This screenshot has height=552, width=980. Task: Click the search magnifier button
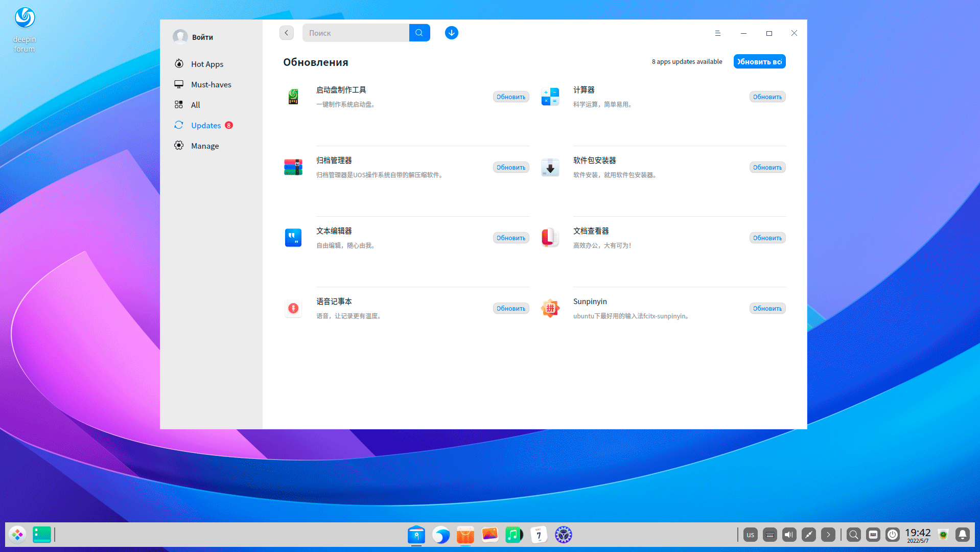click(419, 33)
